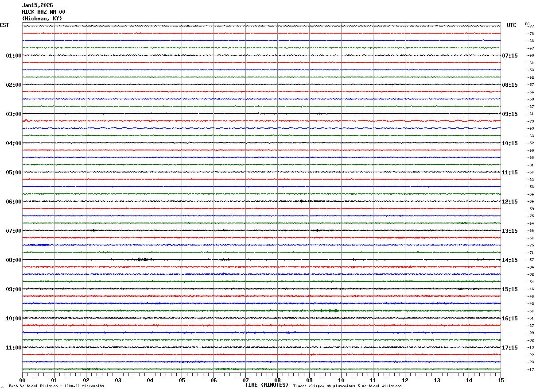This screenshot has width=536, height=392.
Task: Click minute tick label '00' on x-axis
Action: coord(22,380)
